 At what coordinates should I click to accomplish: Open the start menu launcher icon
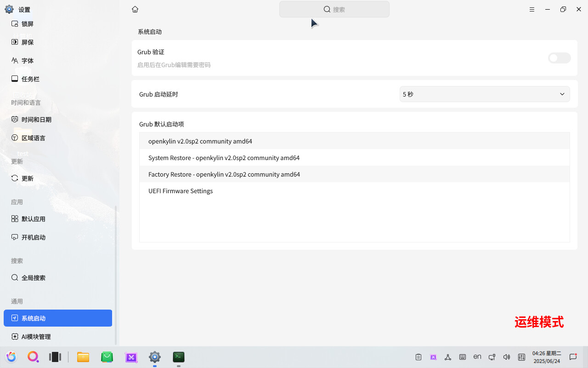(11, 357)
